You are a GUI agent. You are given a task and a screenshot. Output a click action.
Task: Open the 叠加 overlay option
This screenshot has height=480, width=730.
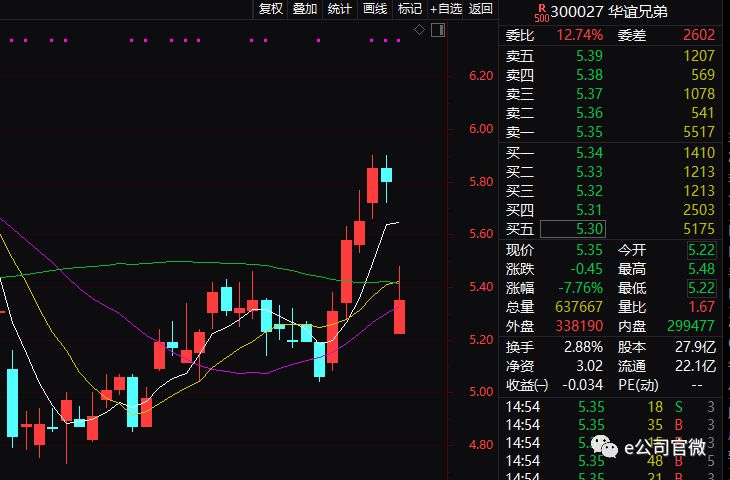pos(305,9)
